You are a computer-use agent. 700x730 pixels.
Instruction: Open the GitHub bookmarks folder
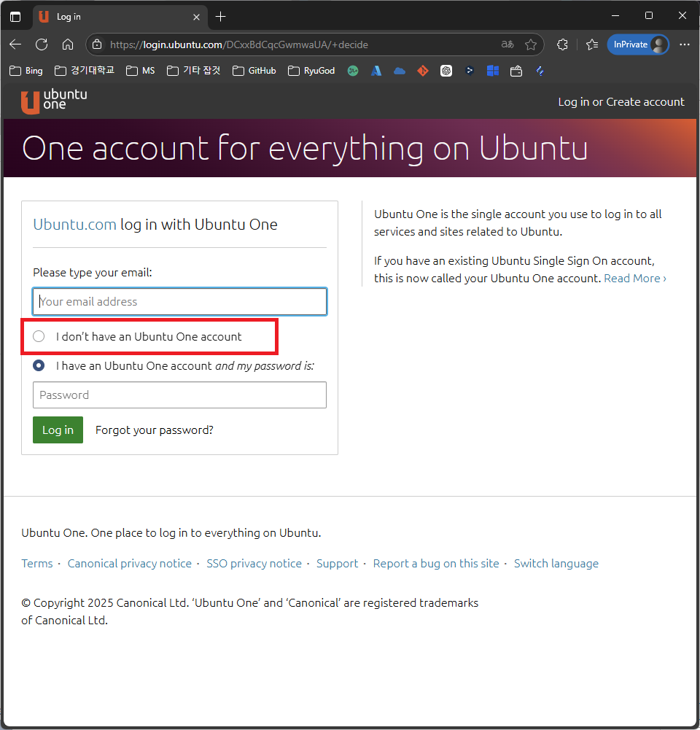254,71
